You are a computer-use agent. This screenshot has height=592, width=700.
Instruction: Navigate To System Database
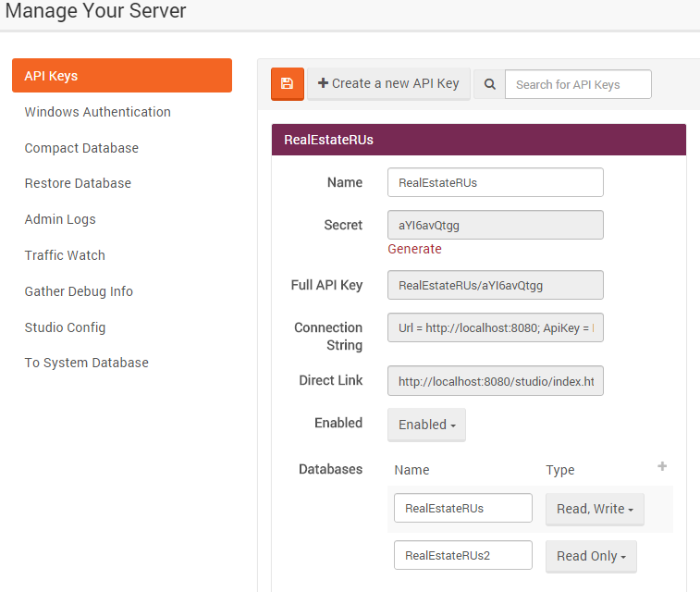pos(86,363)
